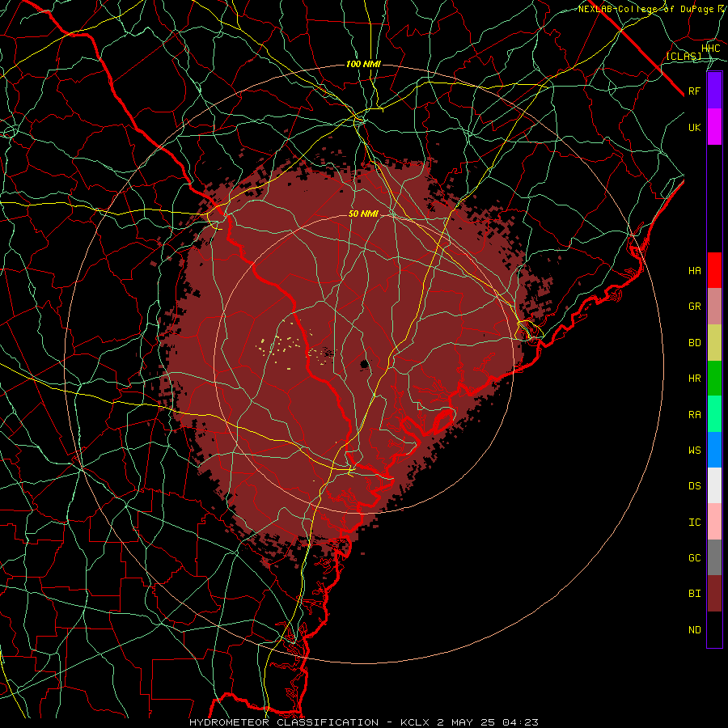Click the black ND legend swatch
728x728 pixels.
click(714, 629)
